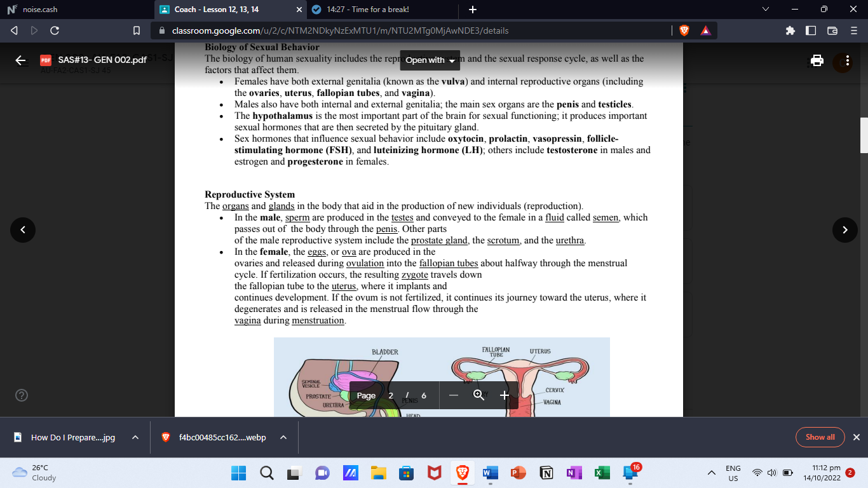Open the help question mark icon

click(21, 396)
